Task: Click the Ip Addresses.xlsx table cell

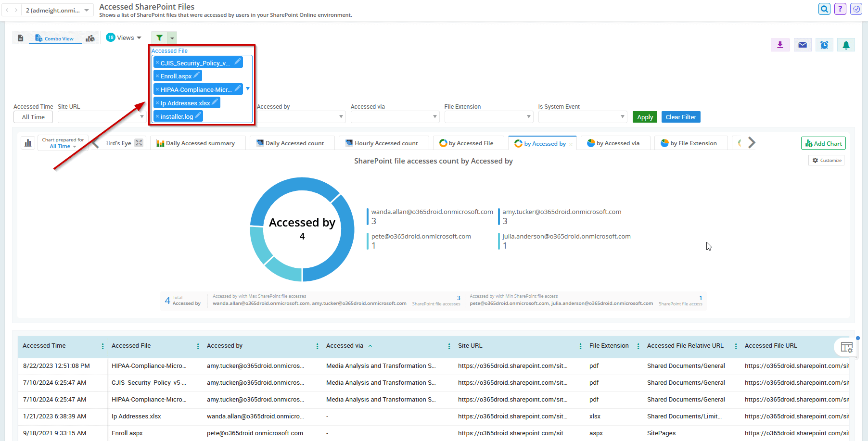Action: click(136, 416)
